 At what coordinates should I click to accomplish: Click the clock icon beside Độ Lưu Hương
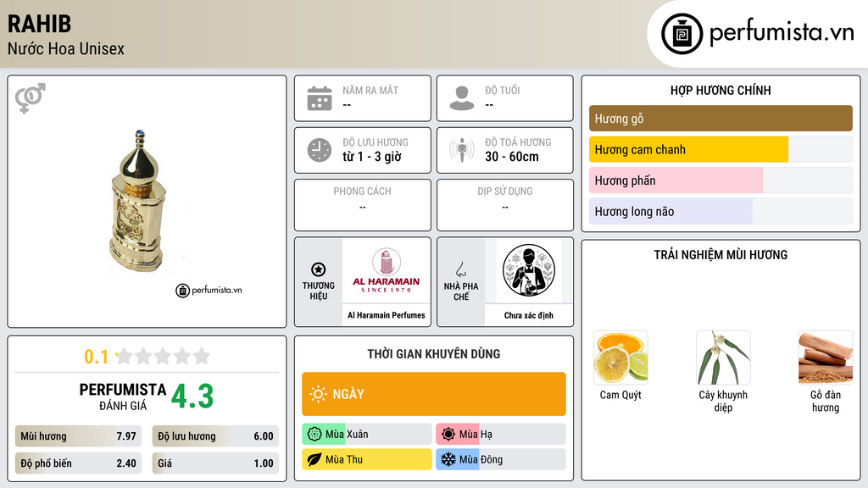[320, 150]
